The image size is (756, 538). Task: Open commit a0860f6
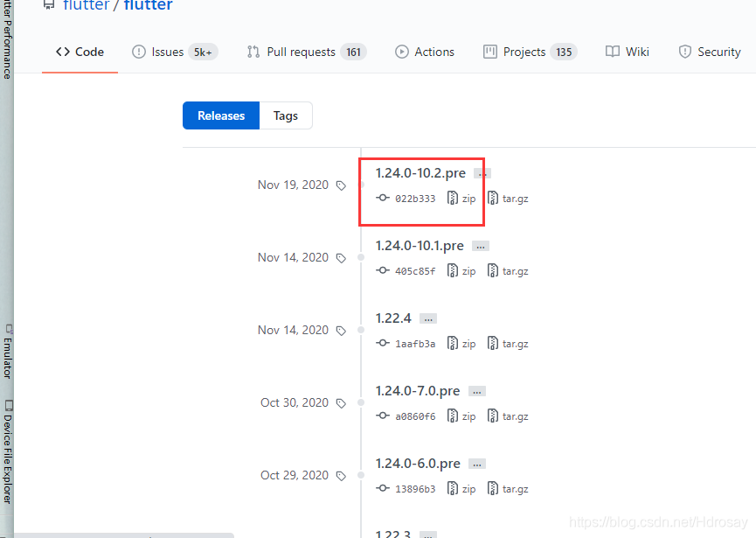pyautogui.click(x=415, y=416)
